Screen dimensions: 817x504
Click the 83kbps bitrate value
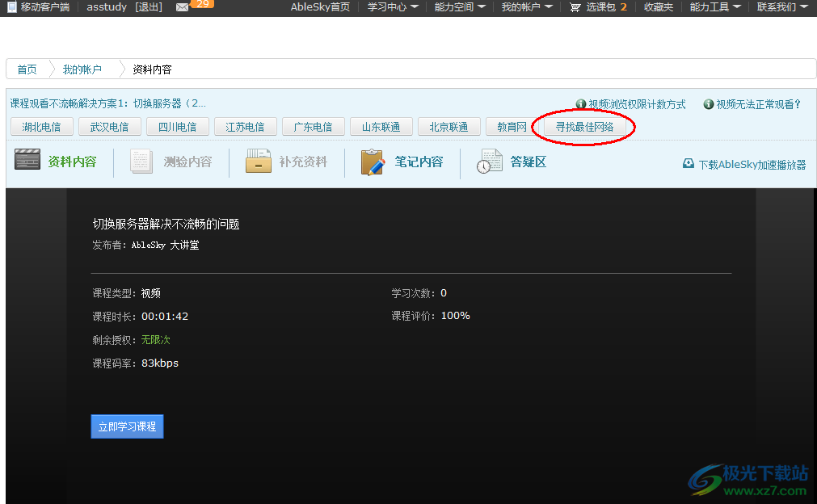click(160, 363)
